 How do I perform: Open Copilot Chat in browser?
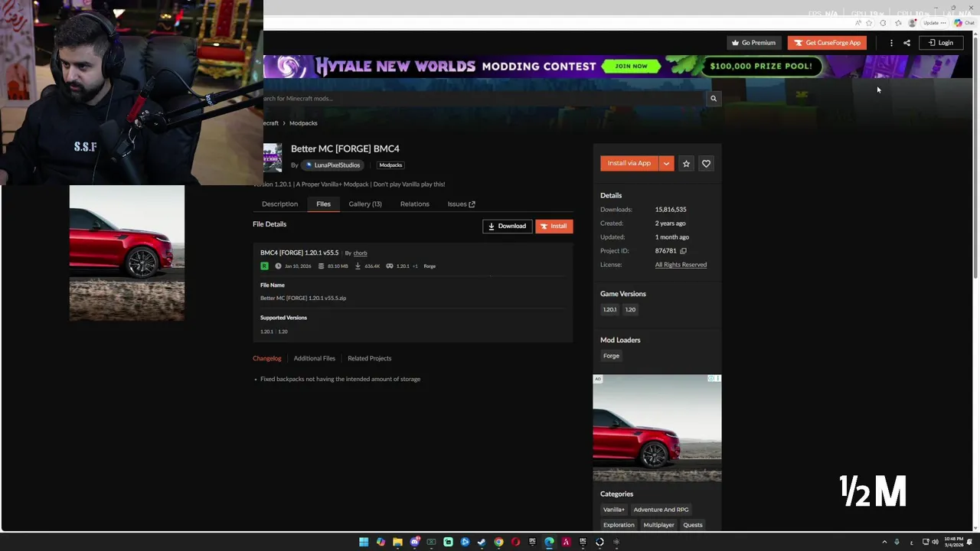(964, 23)
